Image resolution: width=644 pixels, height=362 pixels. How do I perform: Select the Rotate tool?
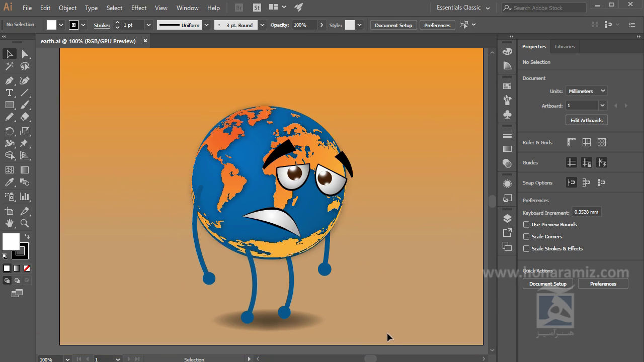10,131
